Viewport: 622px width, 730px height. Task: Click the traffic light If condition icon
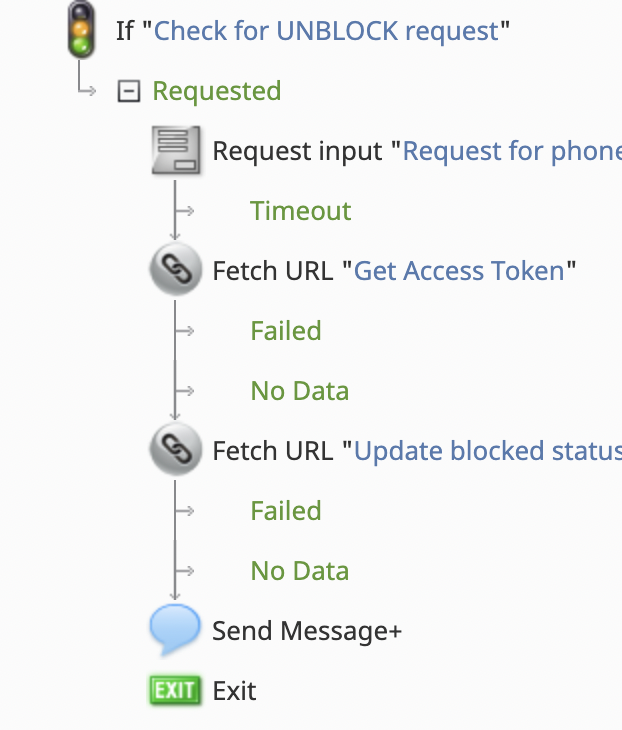(x=81, y=30)
